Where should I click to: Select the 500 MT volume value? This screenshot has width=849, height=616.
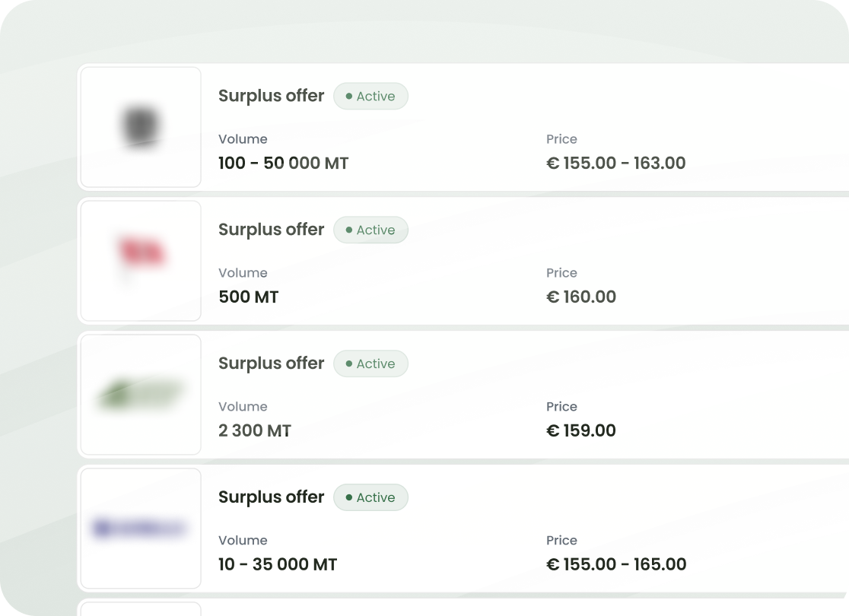click(x=249, y=297)
